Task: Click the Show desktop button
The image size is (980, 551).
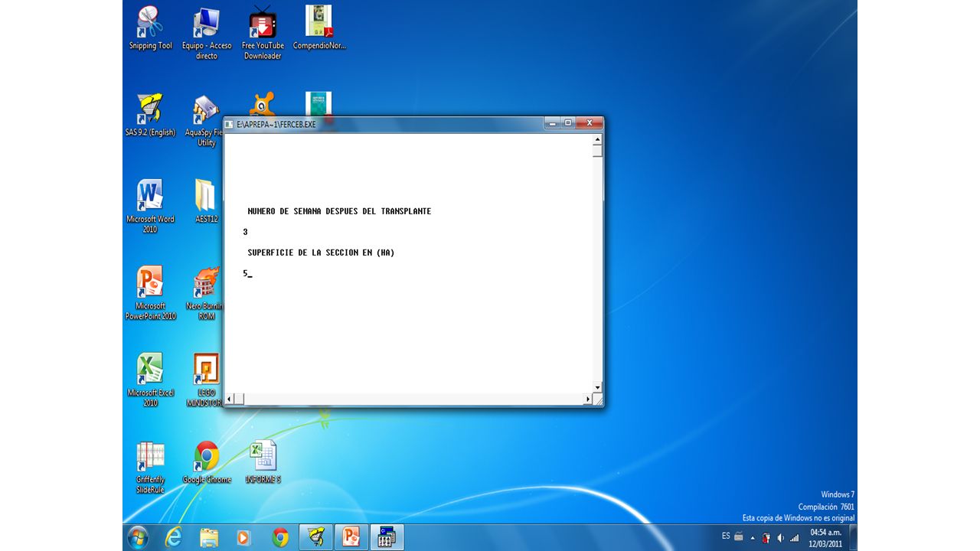Action: coord(853,537)
